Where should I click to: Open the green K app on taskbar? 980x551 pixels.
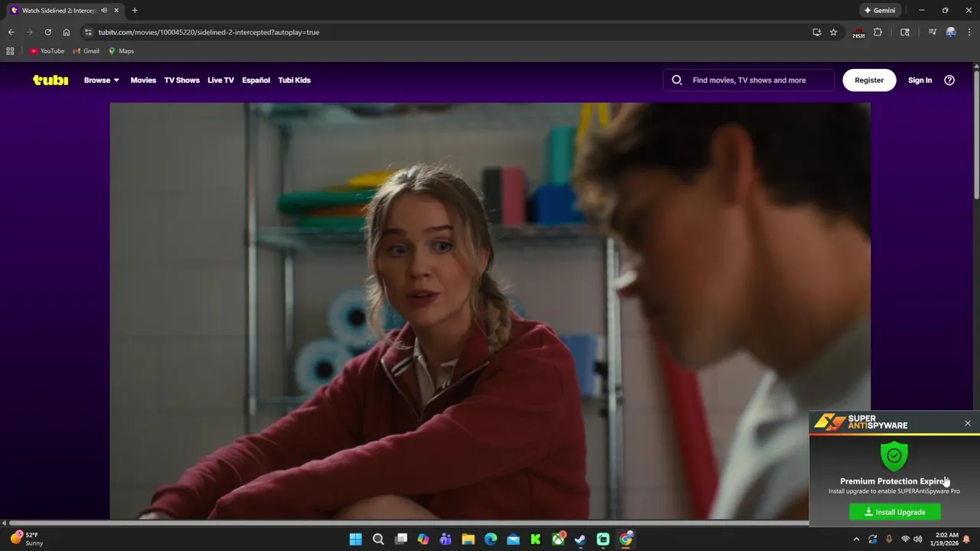pos(536,540)
